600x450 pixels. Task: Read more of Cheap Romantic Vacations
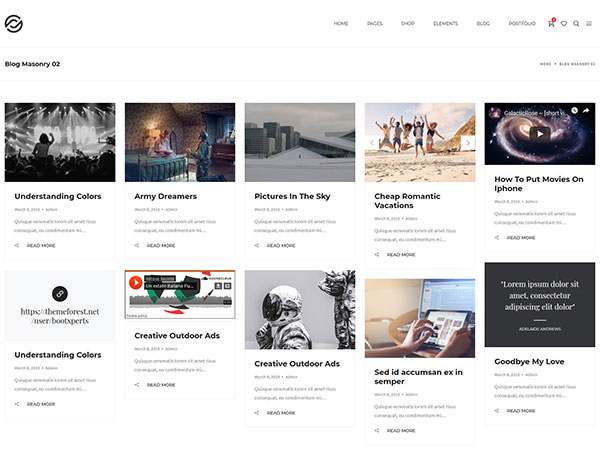[401, 255]
